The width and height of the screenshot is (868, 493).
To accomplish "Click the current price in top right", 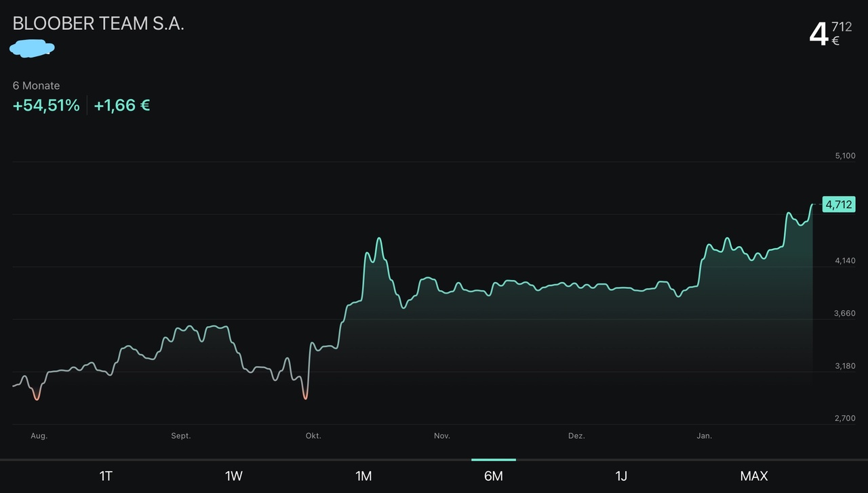I will click(831, 34).
